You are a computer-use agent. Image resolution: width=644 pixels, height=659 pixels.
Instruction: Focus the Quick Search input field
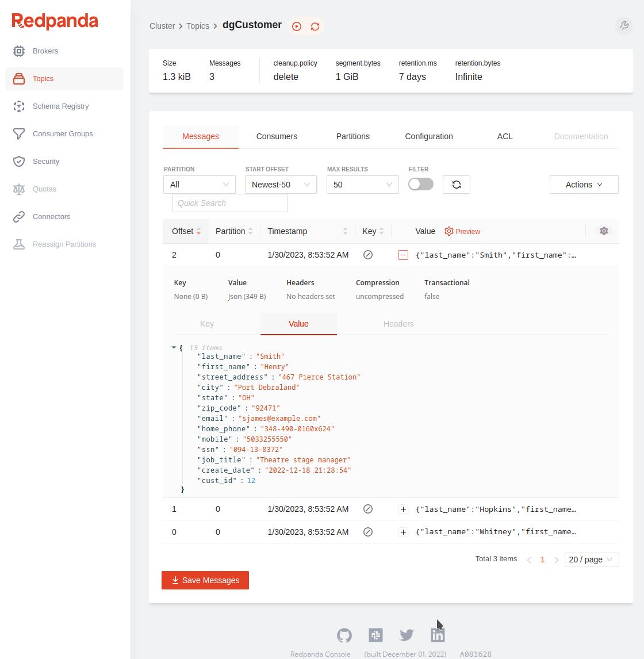(230, 203)
